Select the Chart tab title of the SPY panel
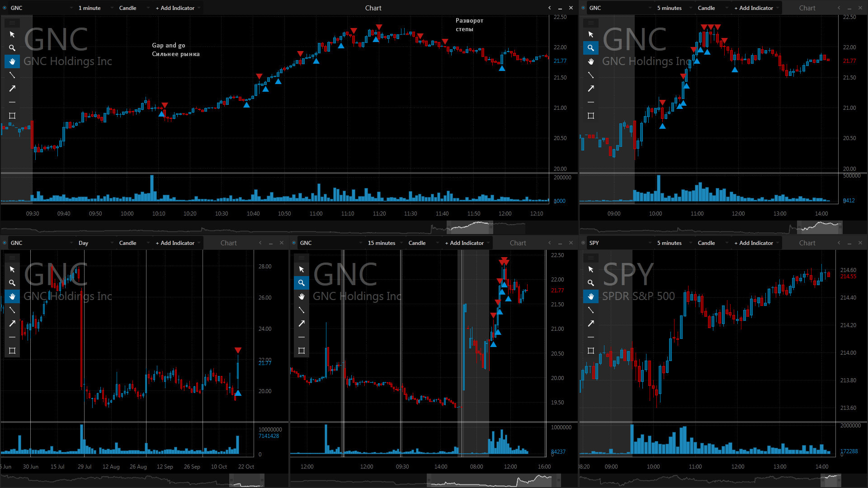Viewport: 868px width, 488px height. 807,243
